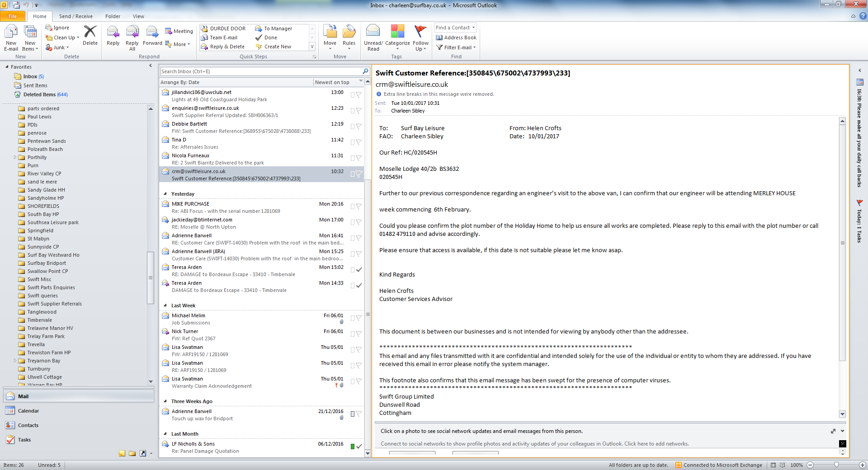The image size is (868, 470).
Task: Create a New E-mail
Action: [11, 38]
